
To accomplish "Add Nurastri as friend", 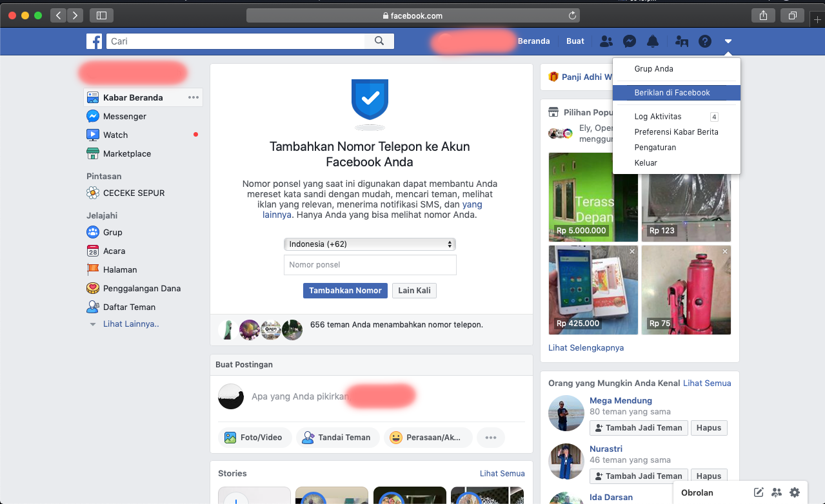I will (638, 476).
